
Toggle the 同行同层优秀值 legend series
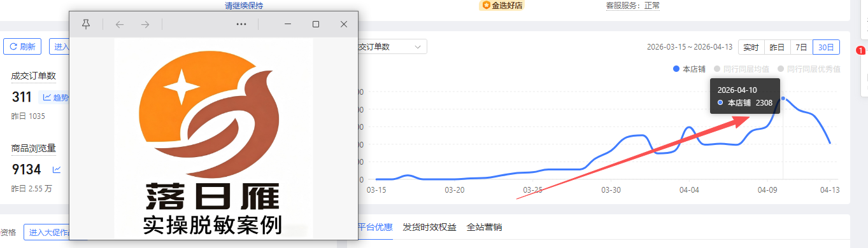click(808, 69)
